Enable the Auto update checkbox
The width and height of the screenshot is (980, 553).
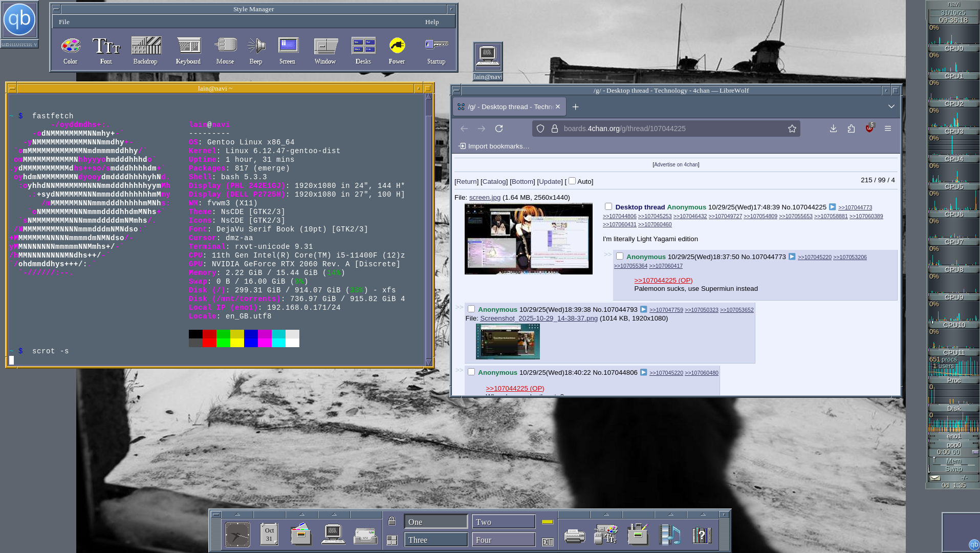pos(572,181)
